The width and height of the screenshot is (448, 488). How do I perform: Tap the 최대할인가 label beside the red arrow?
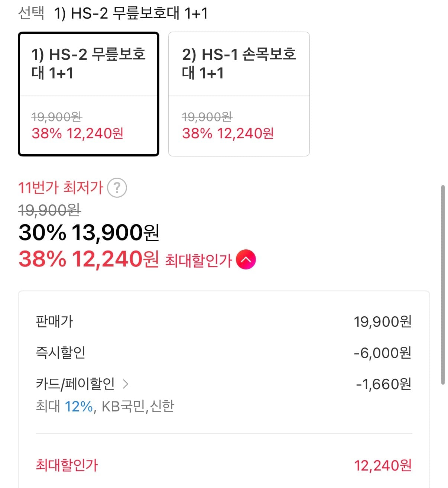click(x=198, y=260)
